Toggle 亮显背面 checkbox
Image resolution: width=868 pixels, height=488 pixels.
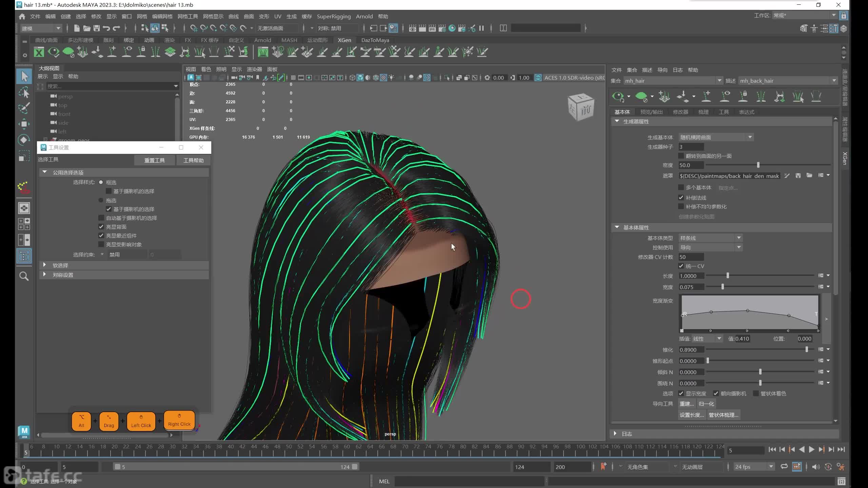coord(101,227)
